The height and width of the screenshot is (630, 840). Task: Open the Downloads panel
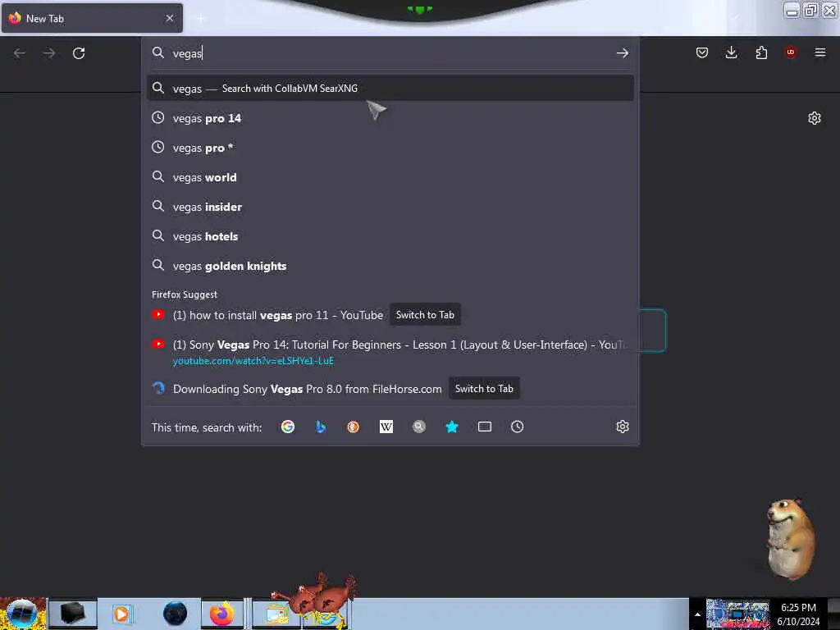[x=731, y=52]
